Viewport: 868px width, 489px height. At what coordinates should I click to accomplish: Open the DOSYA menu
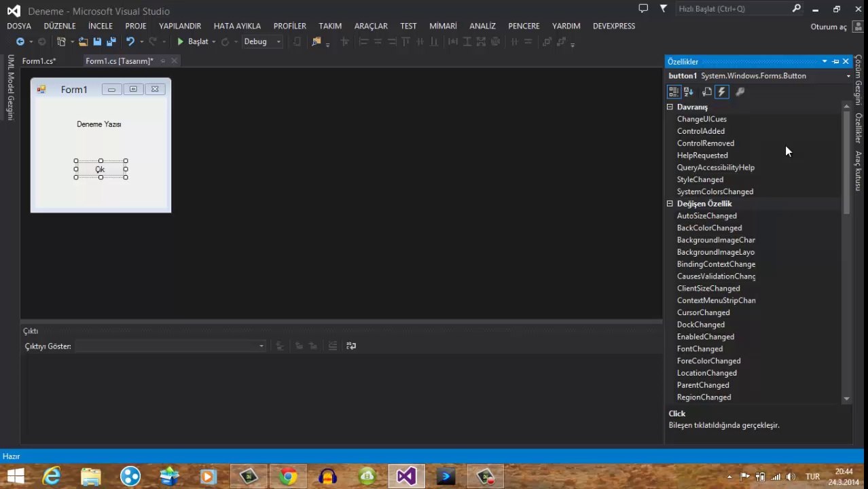tap(19, 26)
